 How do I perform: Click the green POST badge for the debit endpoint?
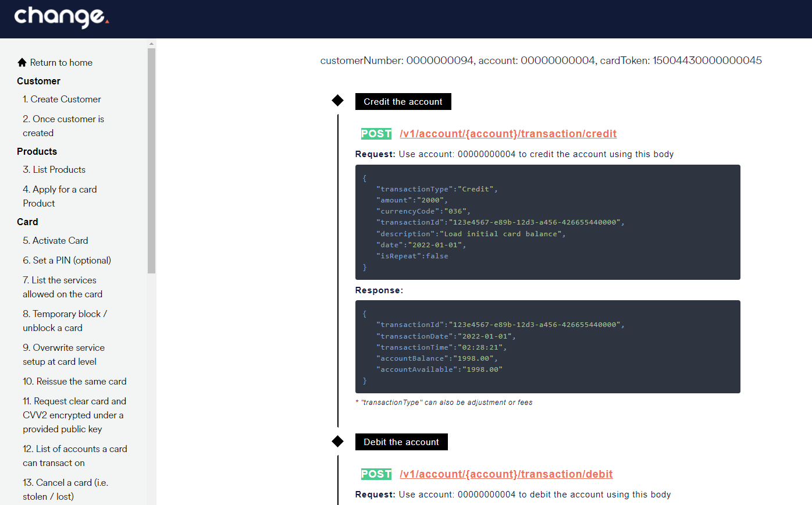pos(376,474)
